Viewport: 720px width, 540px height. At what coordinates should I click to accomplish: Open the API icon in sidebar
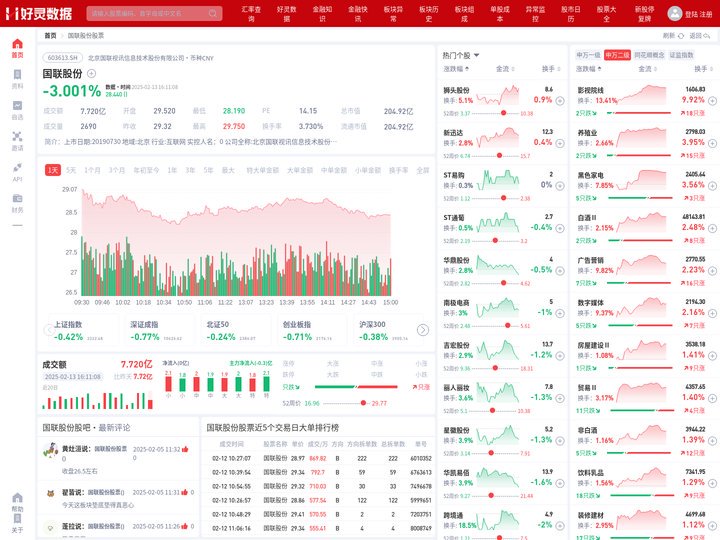point(17,172)
